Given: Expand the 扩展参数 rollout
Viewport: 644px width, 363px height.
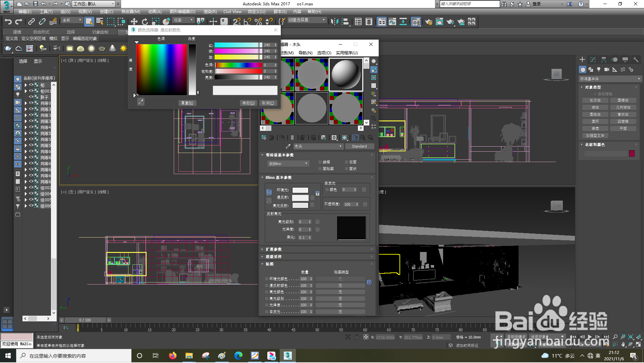Looking at the screenshot, I should 274,249.
